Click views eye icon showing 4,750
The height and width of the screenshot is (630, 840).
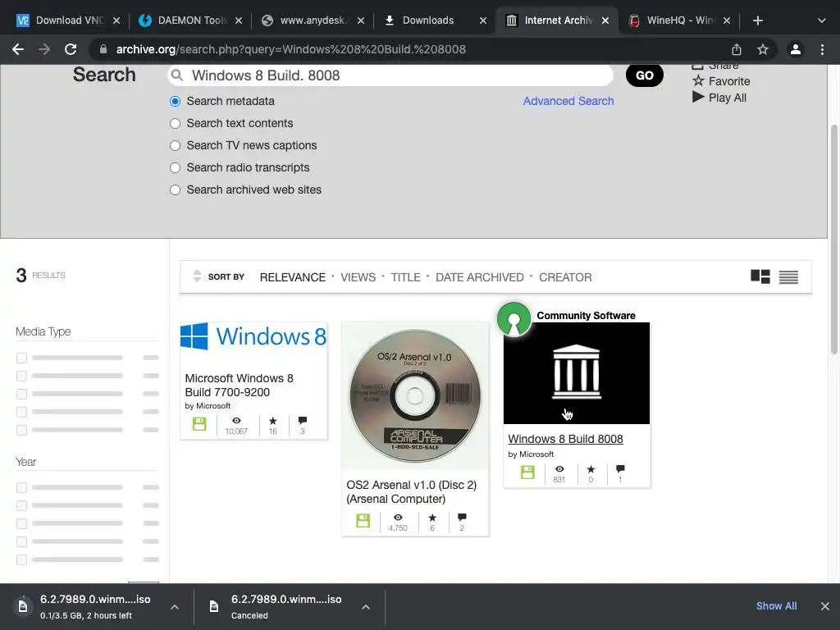tap(398, 518)
